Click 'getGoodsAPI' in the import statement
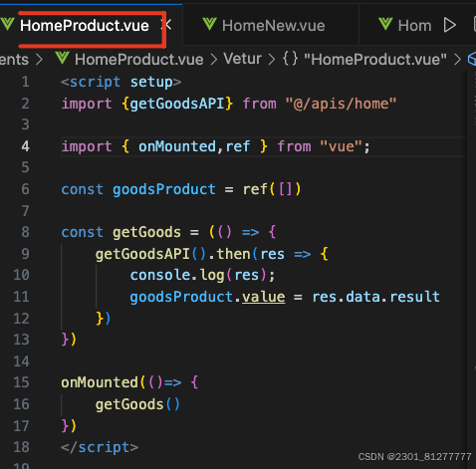This screenshot has width=476, height=469. pyautogui.click(x=177, y=104)
